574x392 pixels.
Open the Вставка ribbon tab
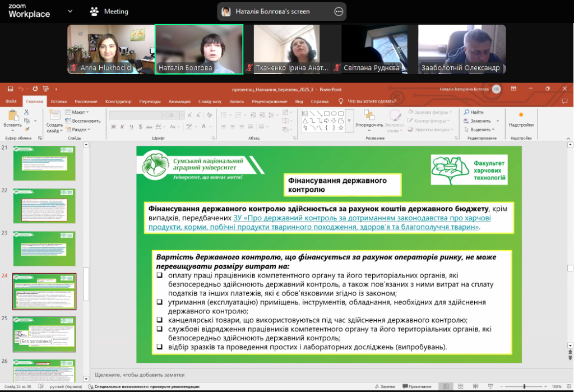[59, 102]
